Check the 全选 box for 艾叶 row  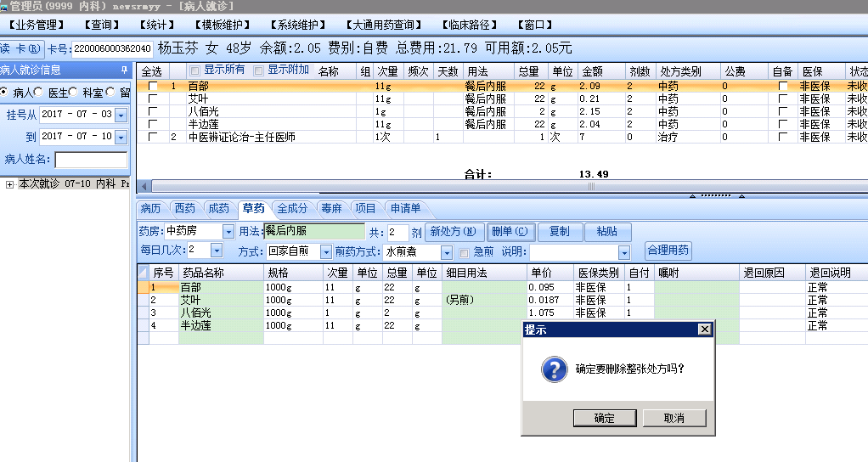pos(153,99)
